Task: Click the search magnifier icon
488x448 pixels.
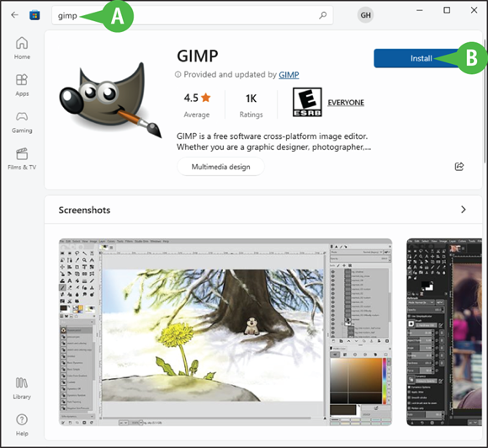Action: 323,15
